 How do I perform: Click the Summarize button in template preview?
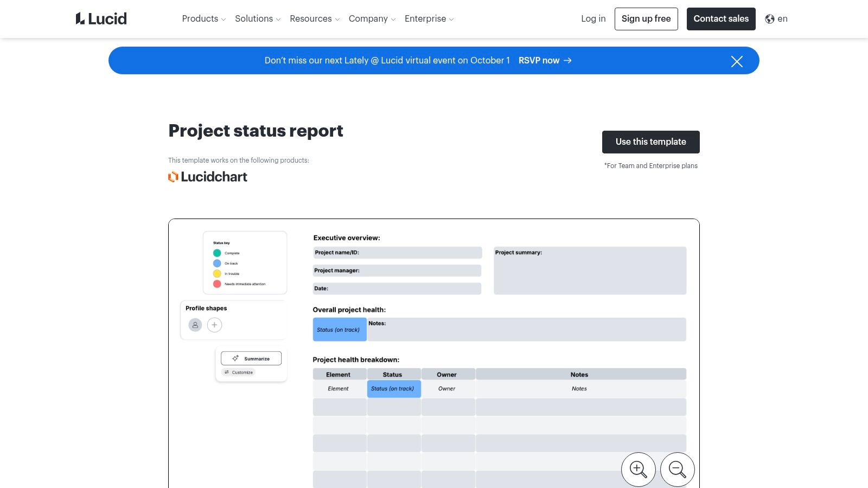coord(251,358)
